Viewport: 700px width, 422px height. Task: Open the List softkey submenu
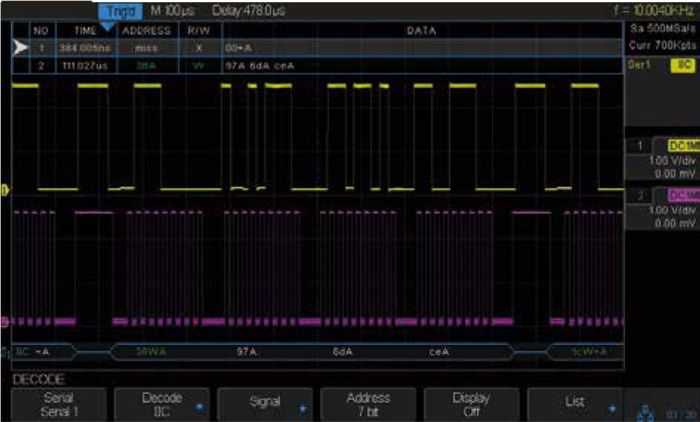[x=575, y=405]
